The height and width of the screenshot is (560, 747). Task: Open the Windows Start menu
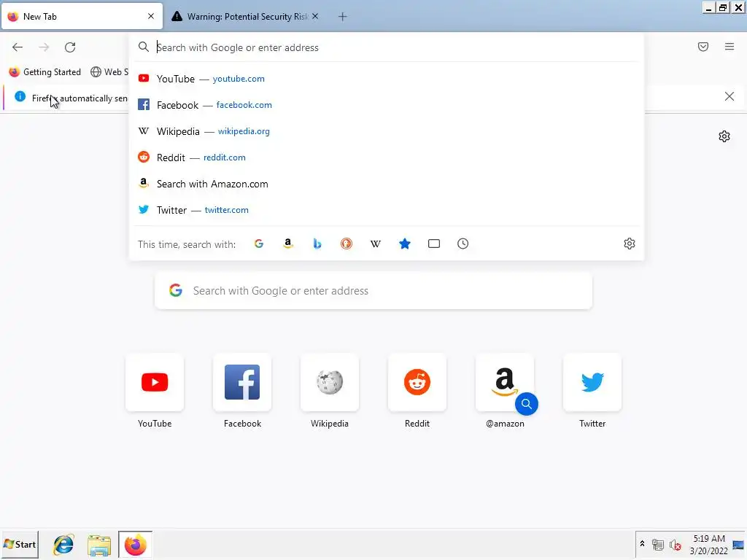click(20, 544)
